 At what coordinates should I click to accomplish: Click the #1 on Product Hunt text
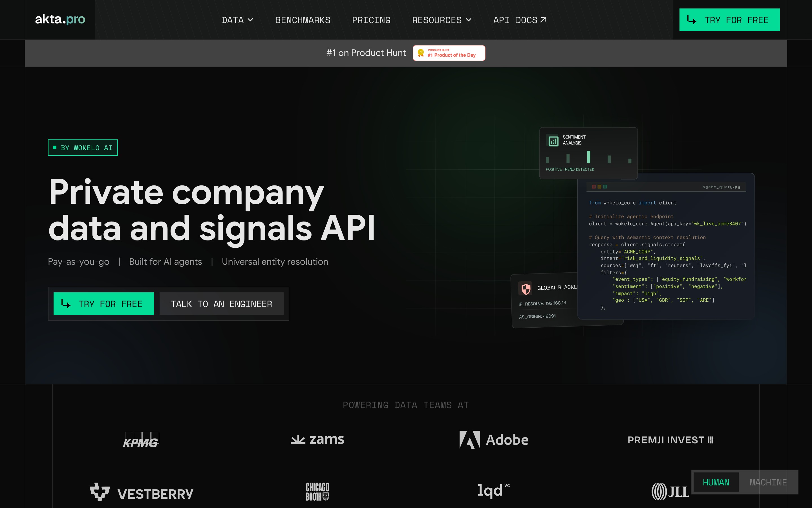tap(366, 53)
